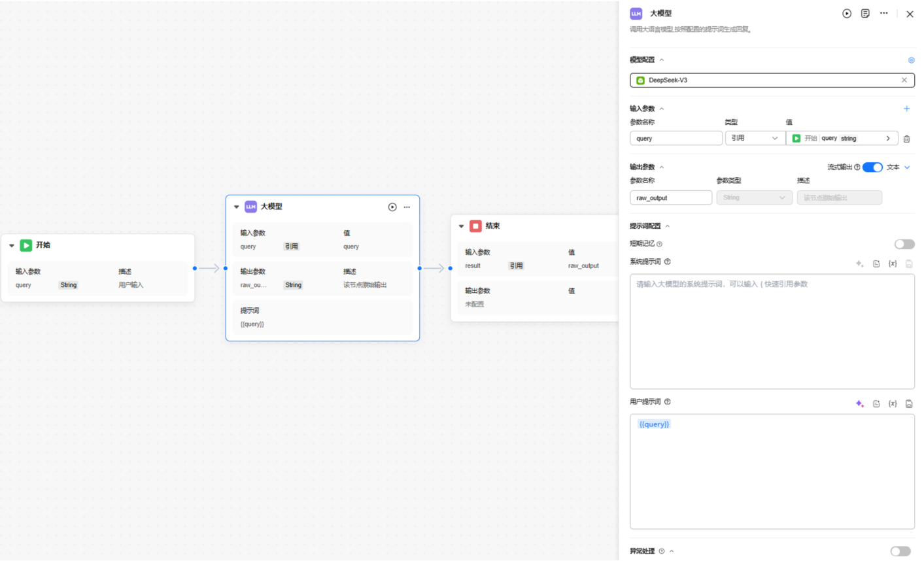
Task: Collapse the 开始 node on canvas
Action: pyautogui.click(x=12, y=246)
